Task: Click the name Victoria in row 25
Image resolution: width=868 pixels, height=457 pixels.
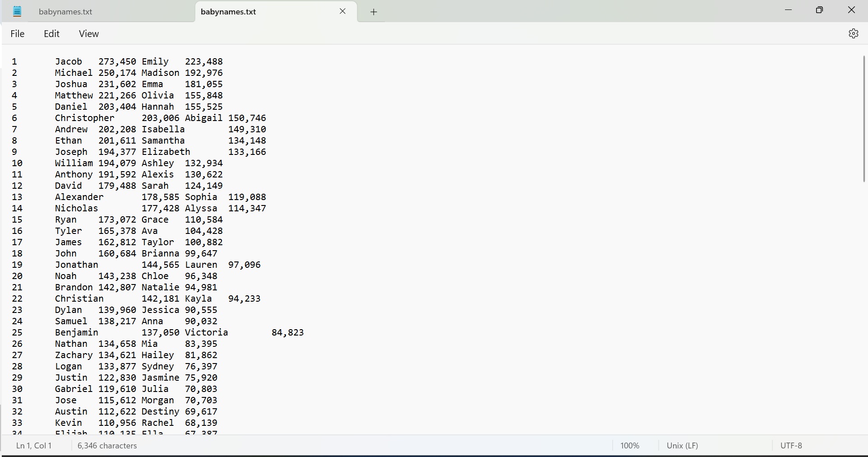Action: (207, 332)
